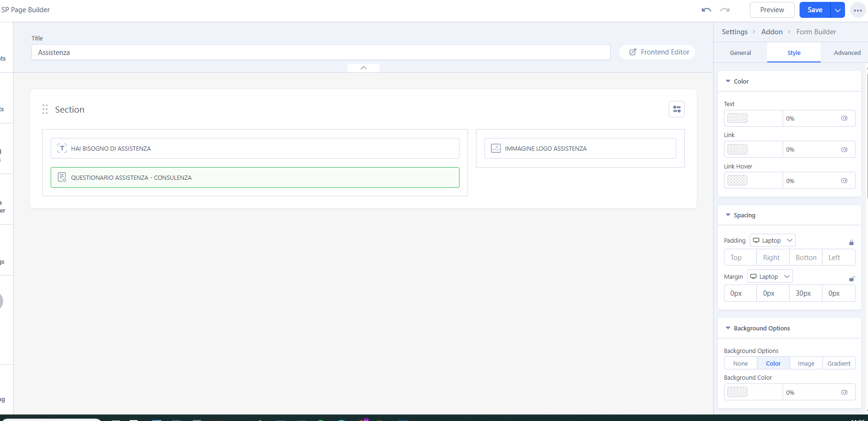Click the Link Hover color reset icon

click(x=844, y=181)
